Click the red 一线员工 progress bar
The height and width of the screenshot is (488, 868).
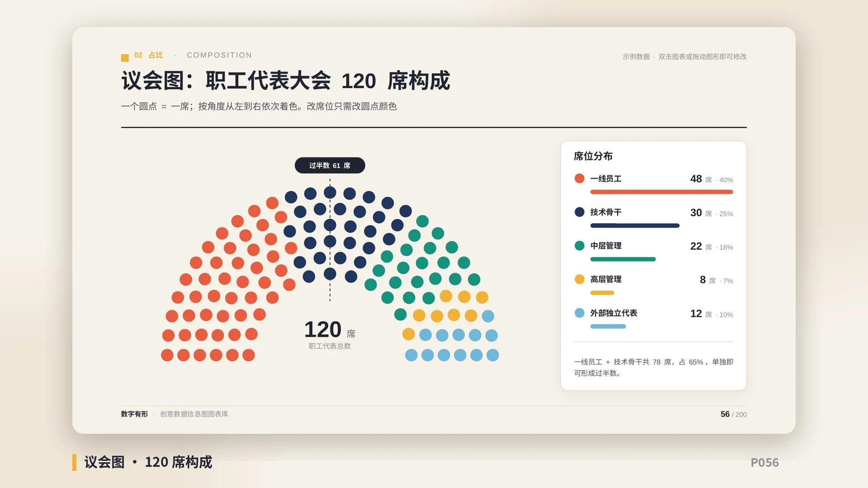click(661, 192)
